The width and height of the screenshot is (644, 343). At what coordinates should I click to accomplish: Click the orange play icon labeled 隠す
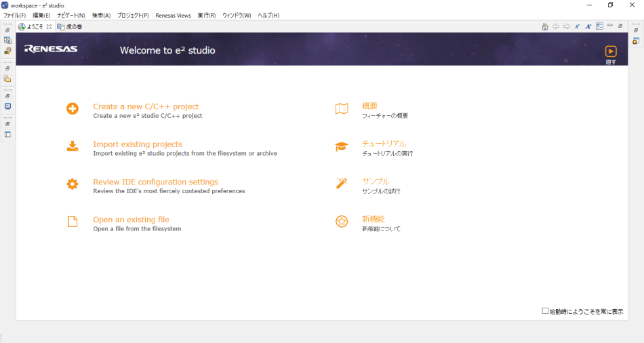tap(611, 52)
